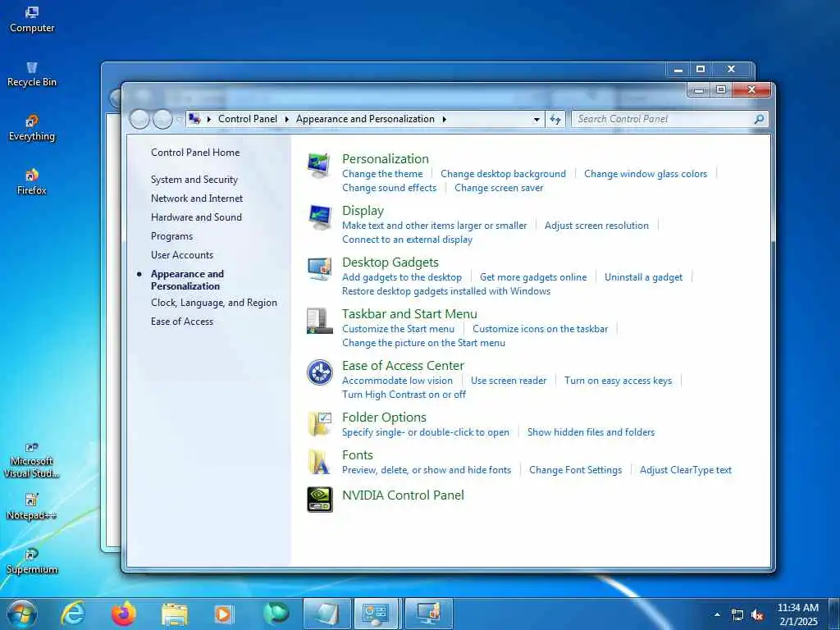This screenshot has width=840, height=630.
Task: Select Programs in the sidebar
Action: pyautogui.click(x=171, y=236)
